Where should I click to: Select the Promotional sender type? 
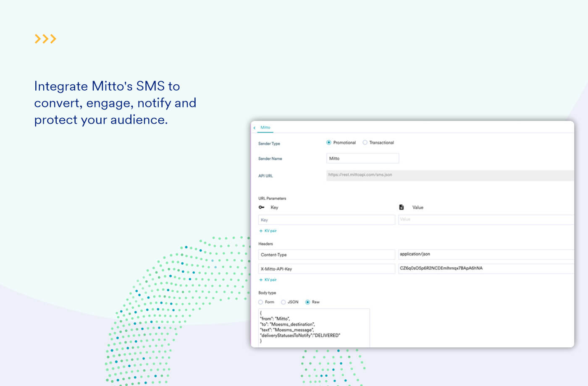click(x=329, y=143)
